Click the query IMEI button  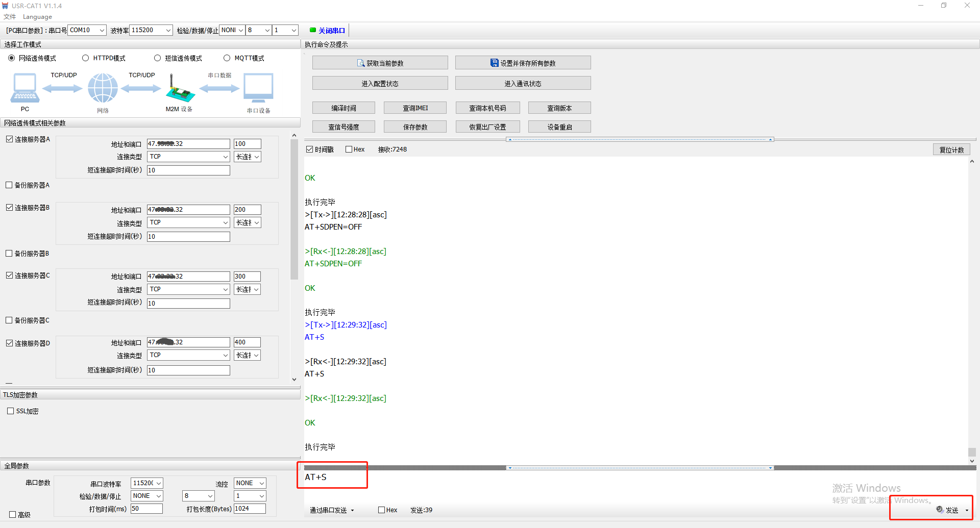415,108
